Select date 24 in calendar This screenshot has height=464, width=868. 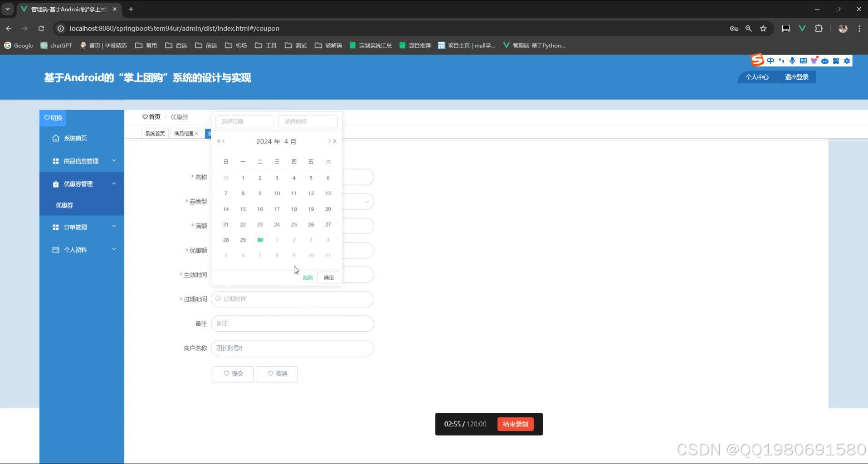(277, 225)
